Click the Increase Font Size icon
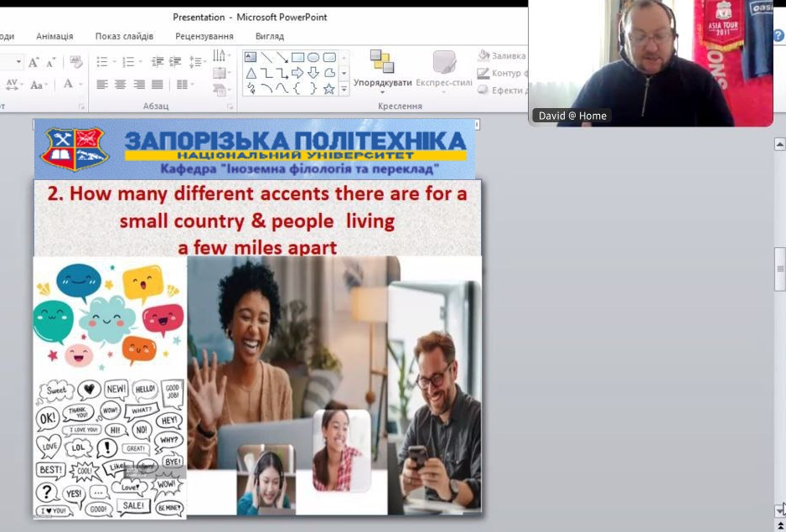This screenshot has height=532, width=786. click(x=33, y=63)
